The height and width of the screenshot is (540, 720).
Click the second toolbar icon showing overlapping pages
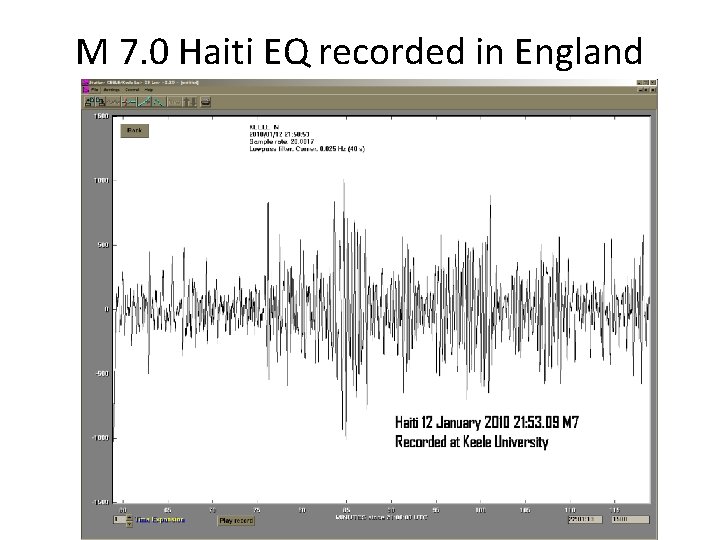(x=100, y=102)
